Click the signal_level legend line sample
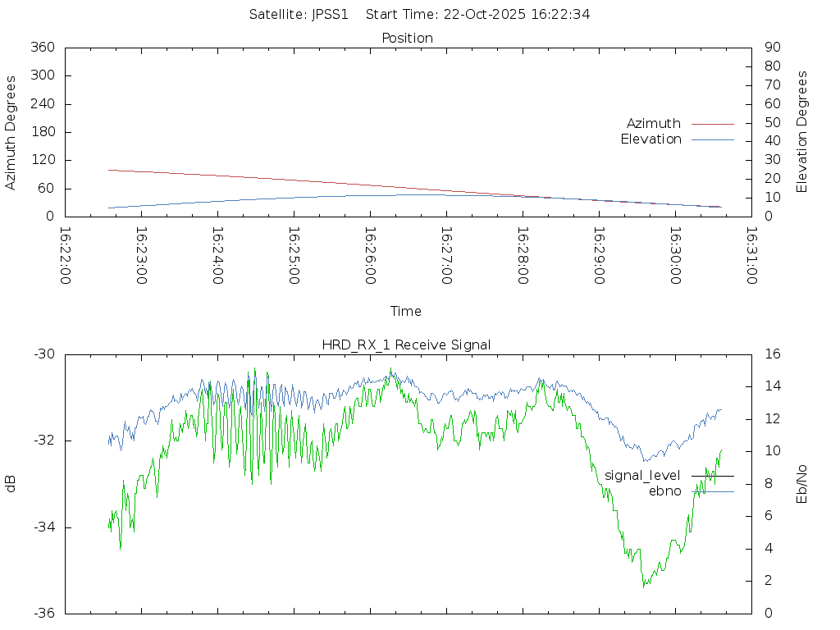The height and width of the screenshot is (630, 840). (712, 476)
